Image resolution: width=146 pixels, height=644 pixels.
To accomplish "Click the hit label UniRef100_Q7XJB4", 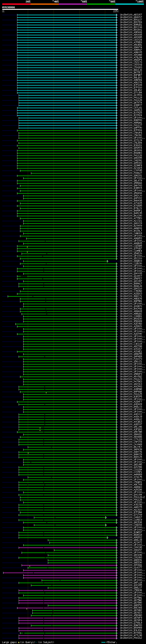I will pyautogui.click(x=131, y=93).
